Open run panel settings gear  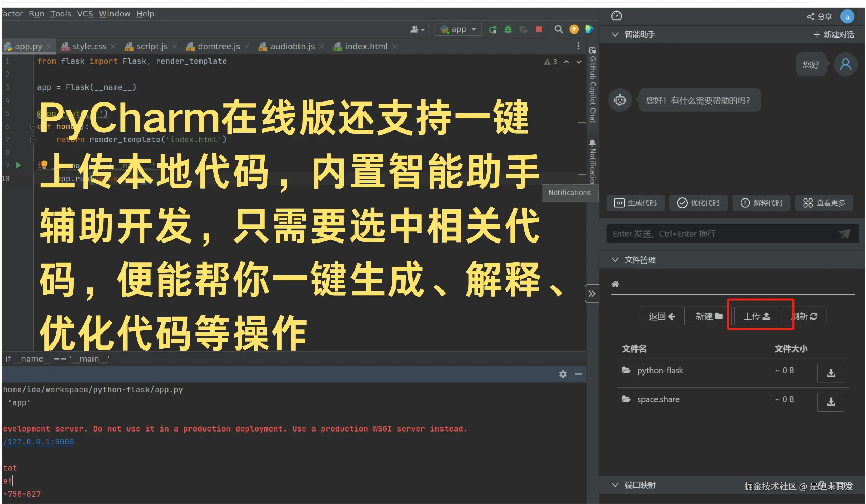coord(563,374)
